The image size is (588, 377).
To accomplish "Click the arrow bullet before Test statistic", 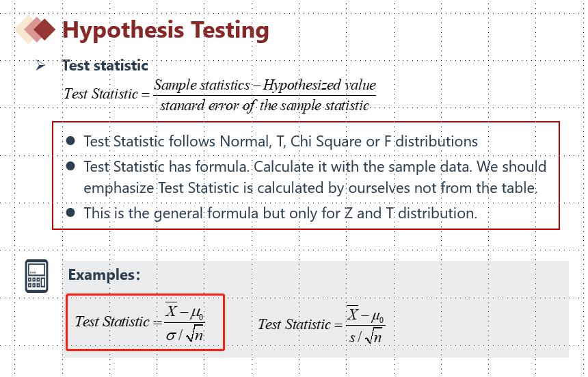I will tap(41, 66).
